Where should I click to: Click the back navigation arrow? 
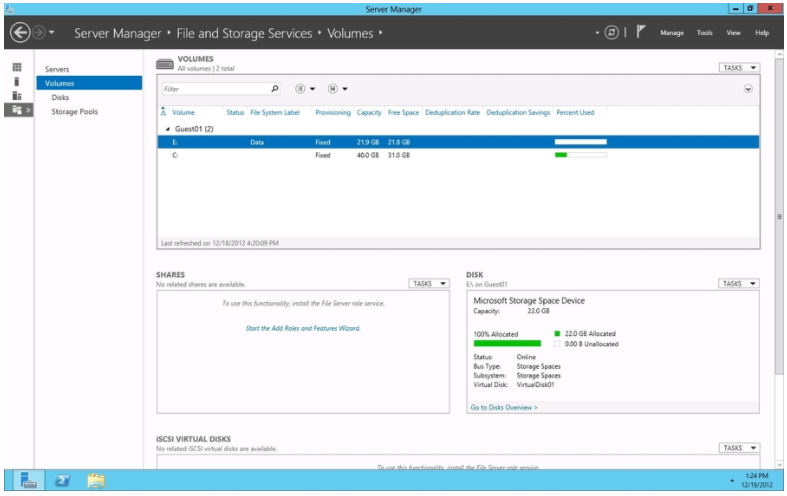pyautogui.click(x=18, y=33)
